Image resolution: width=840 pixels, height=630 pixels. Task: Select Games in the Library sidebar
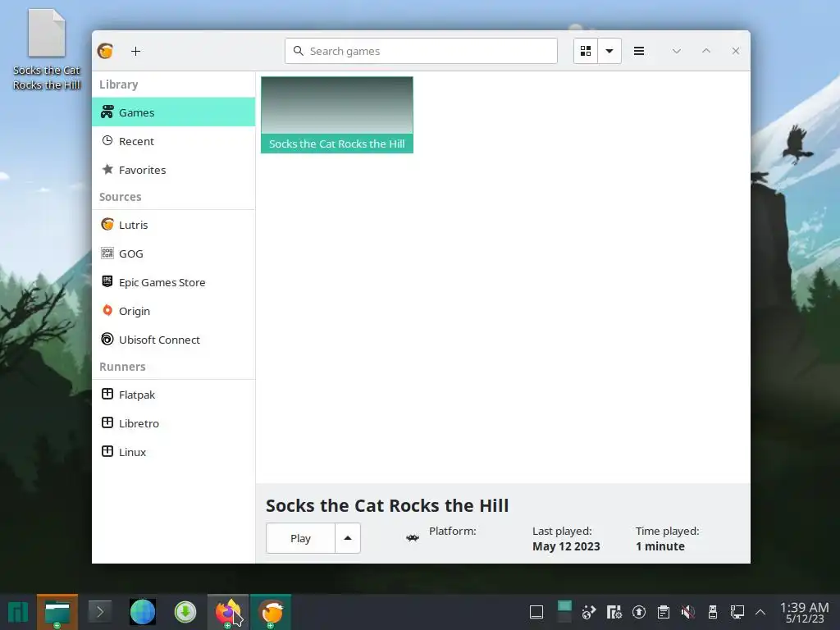click(x=174, y=112)
